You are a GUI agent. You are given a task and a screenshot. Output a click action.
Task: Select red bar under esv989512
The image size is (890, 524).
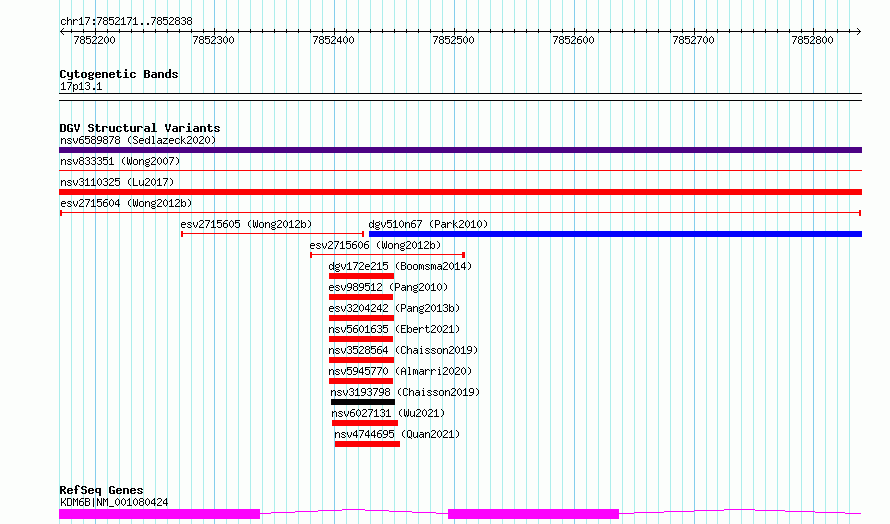[361, 297]
